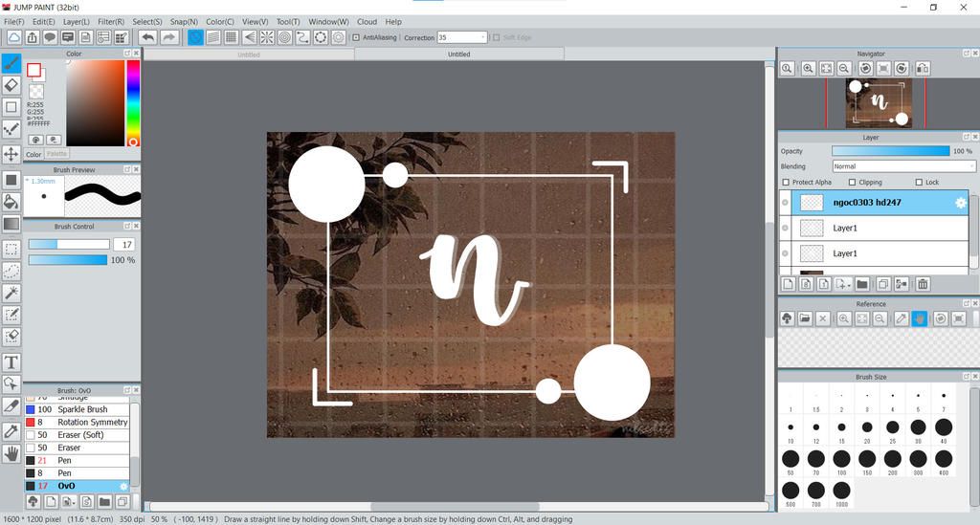The image size is (980, 525).
Task: Click the Redo arrow in toolbar
Action: coord(168,37)
